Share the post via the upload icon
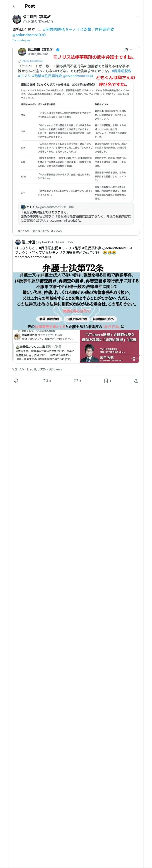 (x=136, y=380)
